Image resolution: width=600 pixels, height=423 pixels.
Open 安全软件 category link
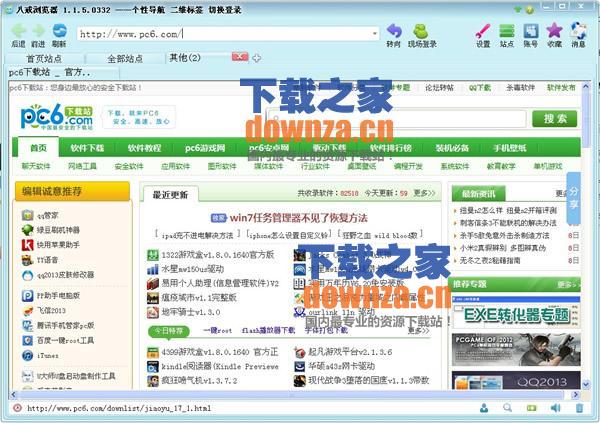coord(129,166)
